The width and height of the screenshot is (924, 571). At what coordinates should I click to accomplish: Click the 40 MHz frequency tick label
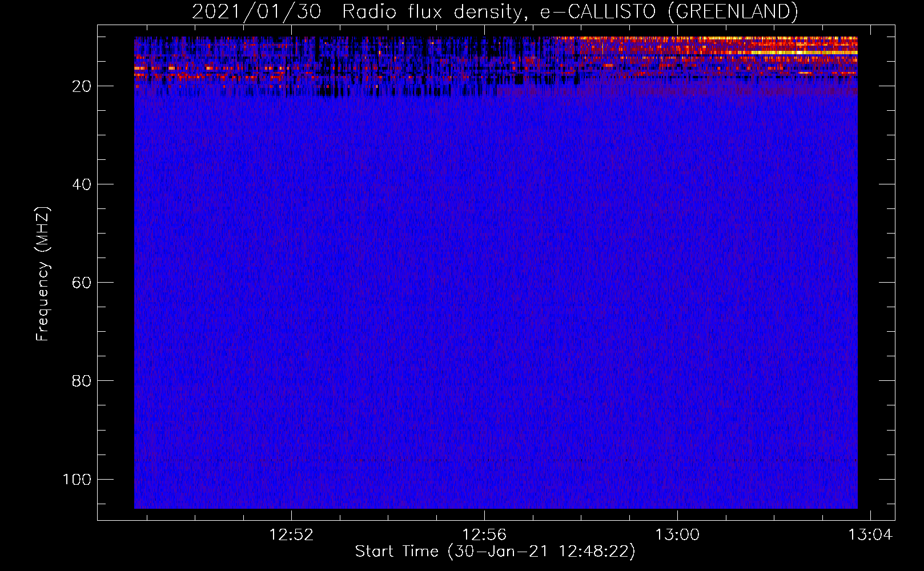(x=82, y=184)
